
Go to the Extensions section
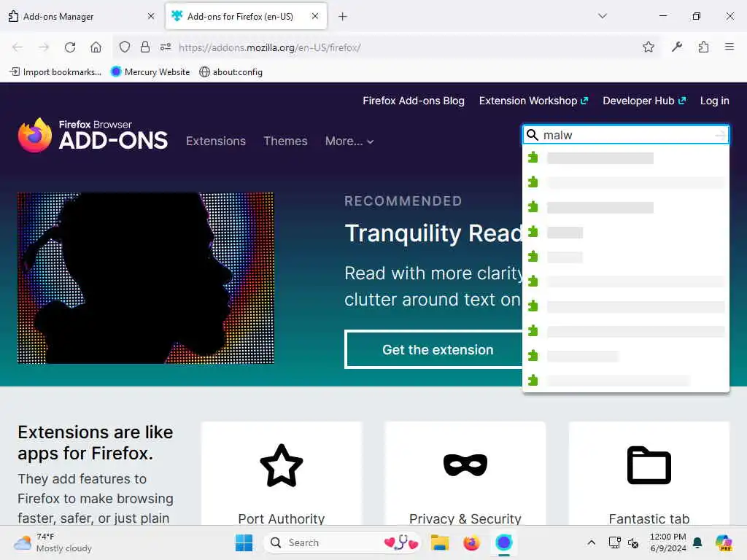[x=216, y=141]
